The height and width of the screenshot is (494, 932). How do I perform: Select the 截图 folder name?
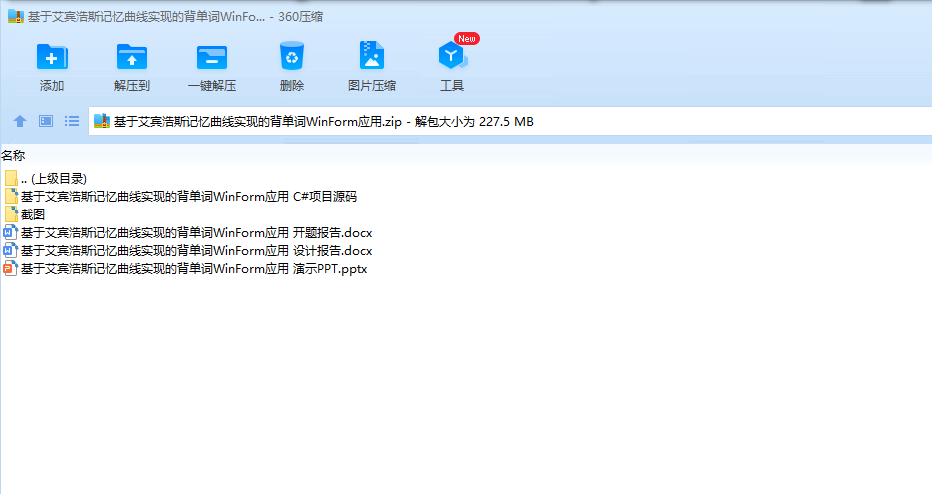click(x=33, y=215)
